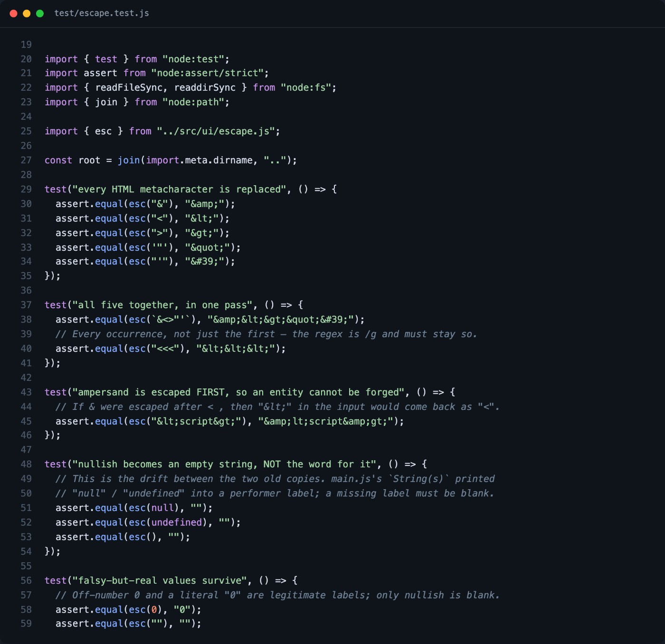The height and width of the screenshot is (644, 665).
Task: Click the green maximize window button
Action: tap(40, 13)
